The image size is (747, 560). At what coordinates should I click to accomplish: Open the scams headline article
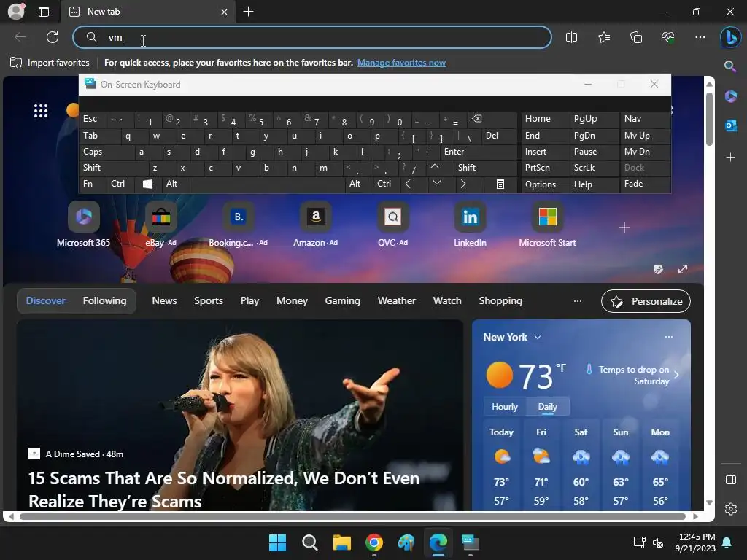224,489
